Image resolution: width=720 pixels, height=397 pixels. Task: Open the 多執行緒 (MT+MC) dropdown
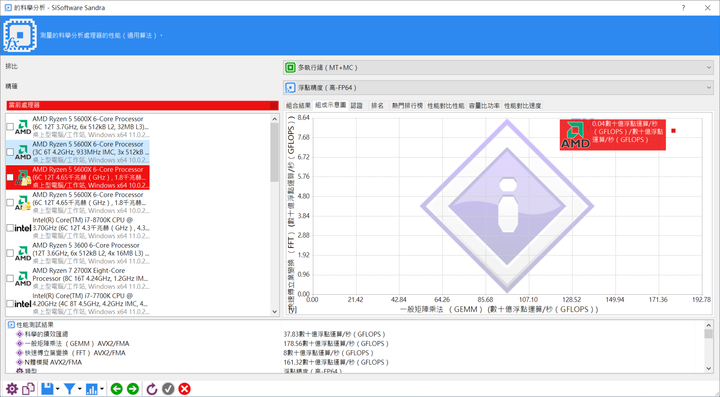pyautogui.click(x=499, y=67)
